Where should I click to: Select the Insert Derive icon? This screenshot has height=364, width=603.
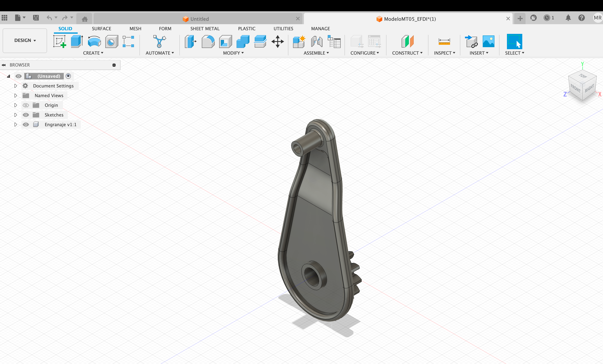point(471,41)
